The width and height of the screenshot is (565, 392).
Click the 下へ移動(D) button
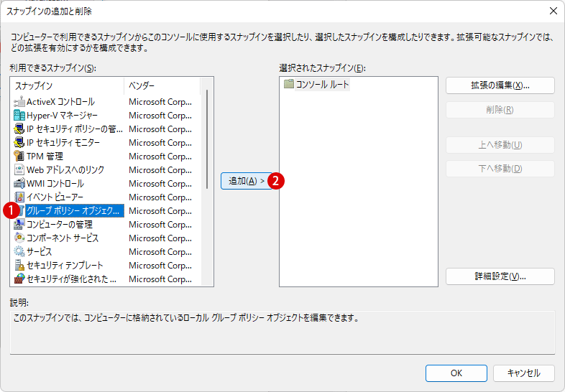click(500, 169)
